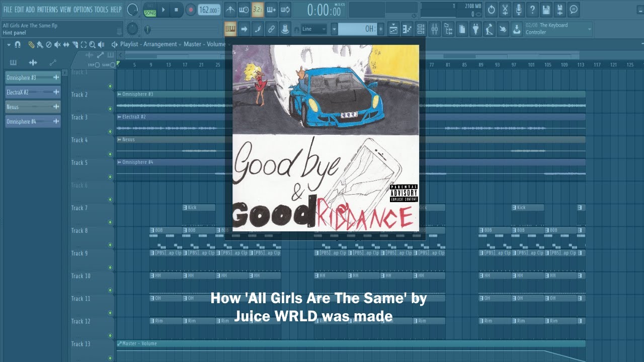Select the playlist Draw pencil tool
The width and height of the screenshot is (644, 362).
click(32, 44)
